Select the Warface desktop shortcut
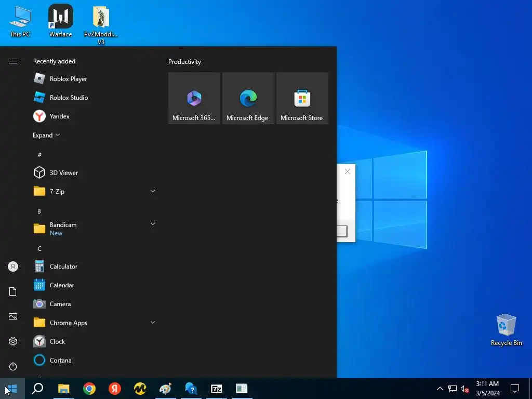532x399 pixels. click(60, 21)
